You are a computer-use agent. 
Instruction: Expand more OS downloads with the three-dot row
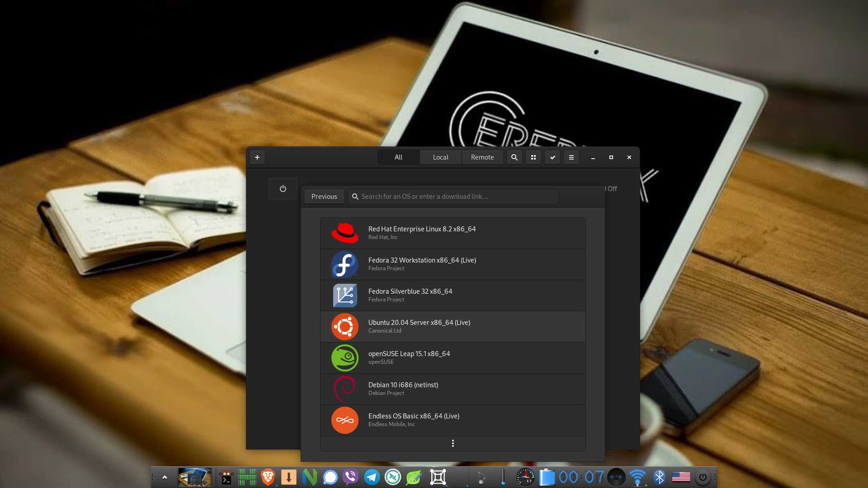coord(453,443)
